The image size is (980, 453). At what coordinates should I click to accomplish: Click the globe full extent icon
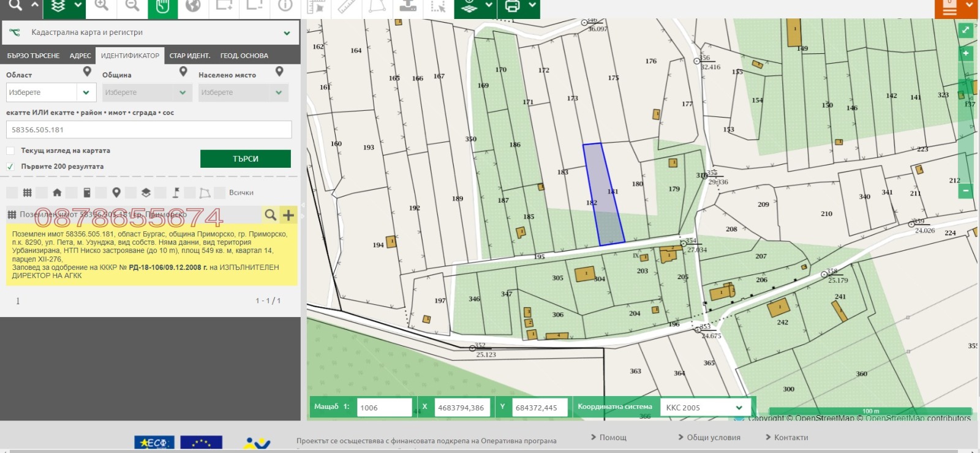tap(193, 7)
